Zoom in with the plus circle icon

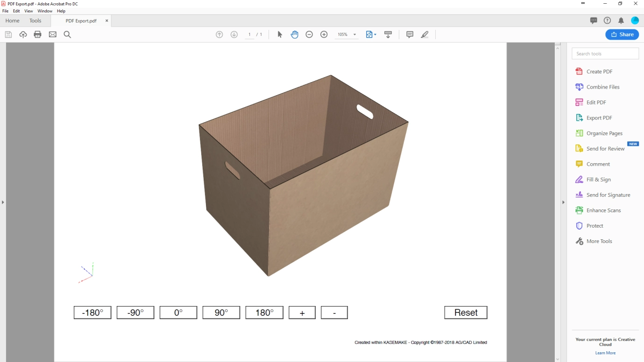(x=324, y=35)
